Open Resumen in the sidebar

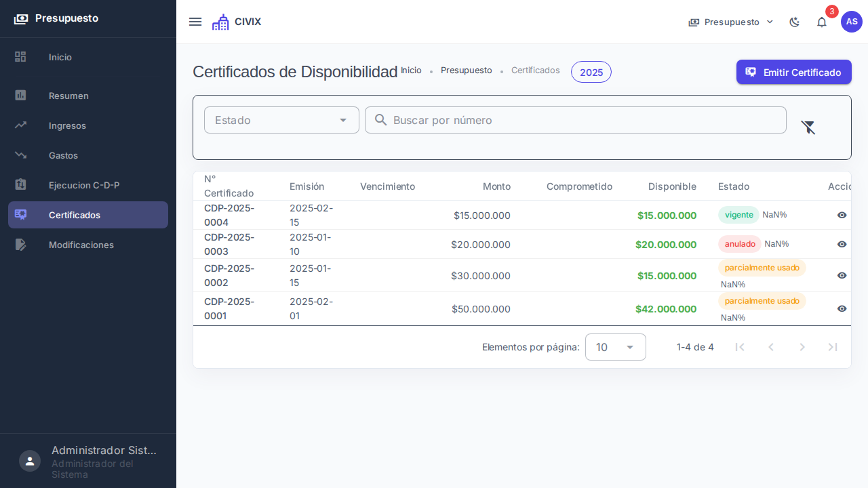[88, 96]
